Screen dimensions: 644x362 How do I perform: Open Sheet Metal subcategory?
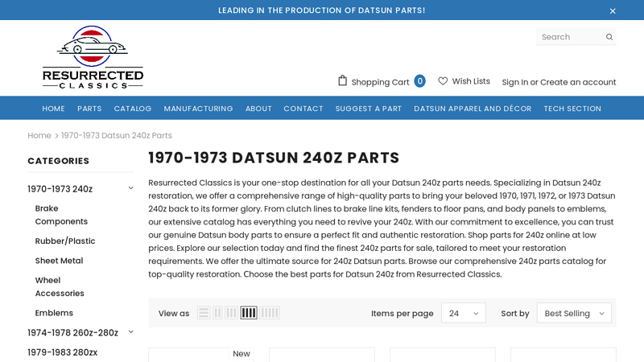59,261
